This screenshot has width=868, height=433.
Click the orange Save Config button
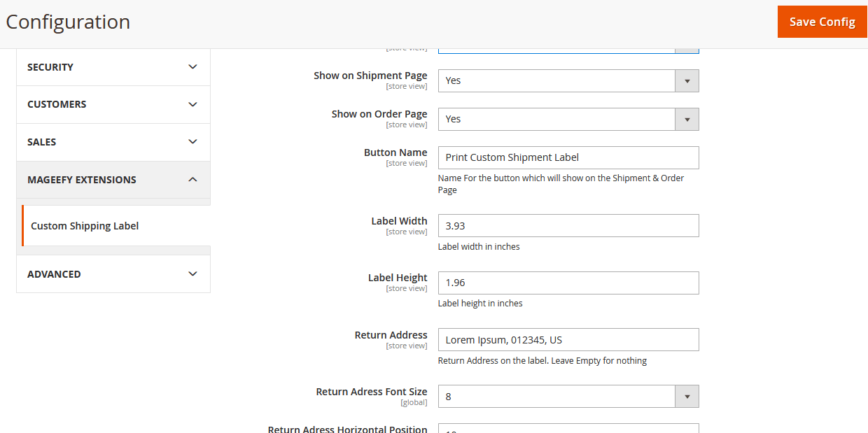822,22
